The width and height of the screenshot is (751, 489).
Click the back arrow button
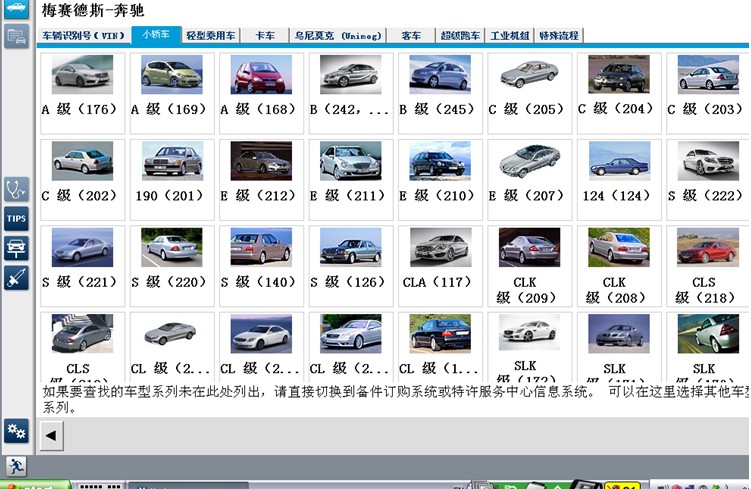click(51, 436)
